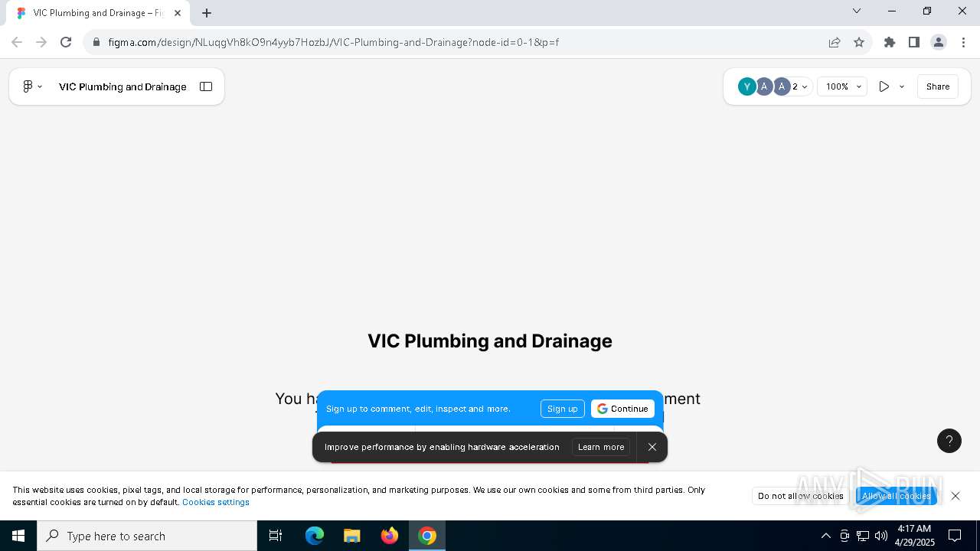Dismiss the hardware acceleration notice
The width and height of the screenshot is (980, 551).
[652, 447]
